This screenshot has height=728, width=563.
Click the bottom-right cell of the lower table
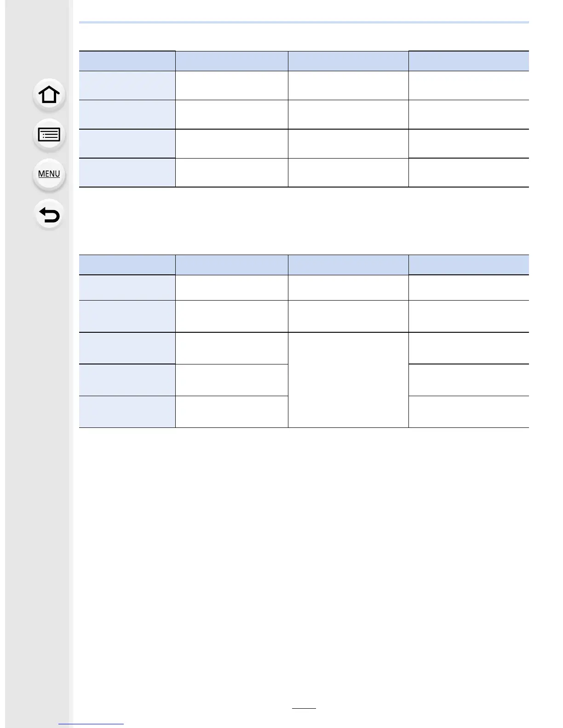(x=468, y=411)
